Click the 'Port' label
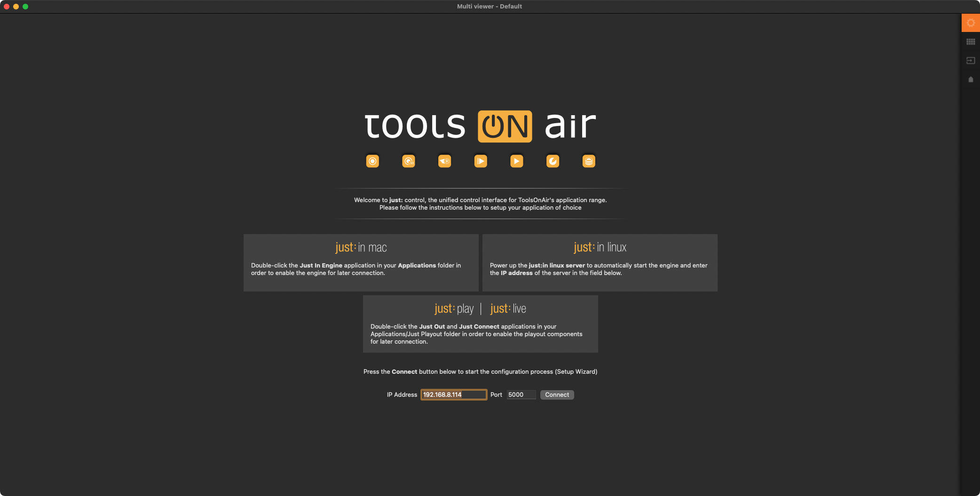The image size is (980, 496). tap(496, 395)
